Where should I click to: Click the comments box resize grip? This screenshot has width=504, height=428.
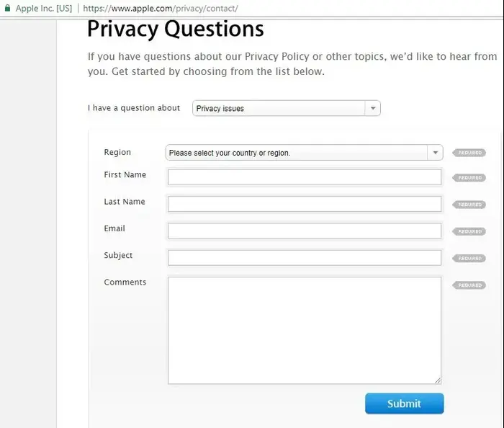point(438,380)
